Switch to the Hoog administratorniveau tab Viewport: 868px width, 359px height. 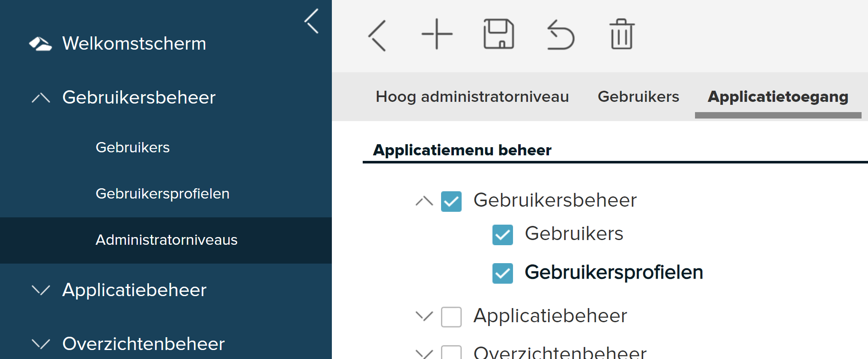point(472,97)
